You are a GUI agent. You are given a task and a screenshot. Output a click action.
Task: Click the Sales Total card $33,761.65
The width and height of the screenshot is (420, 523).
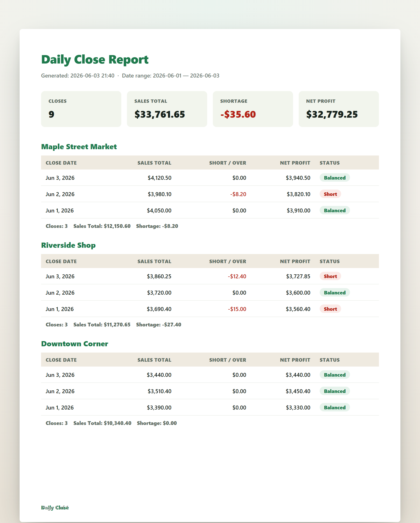pos(167,109)
